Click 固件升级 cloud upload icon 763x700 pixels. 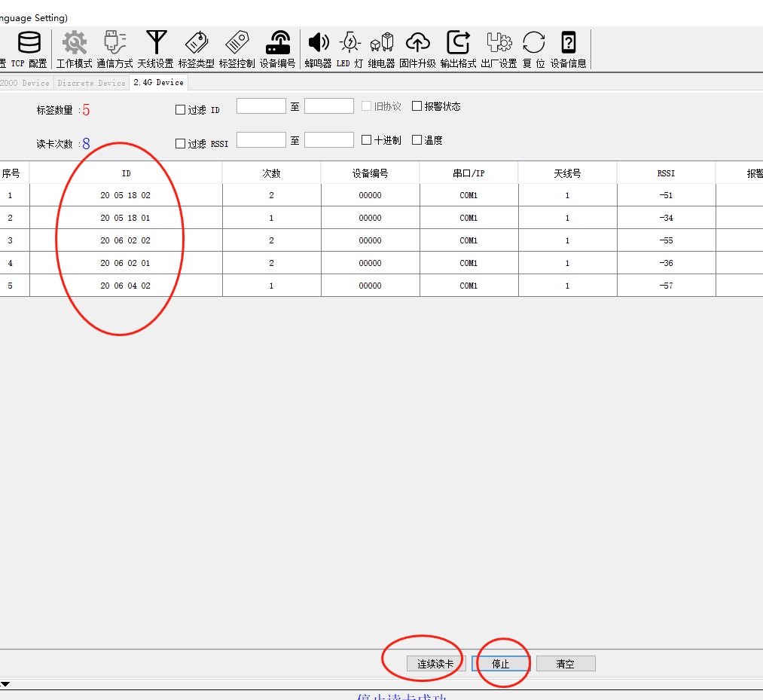(x=417, y=43)
